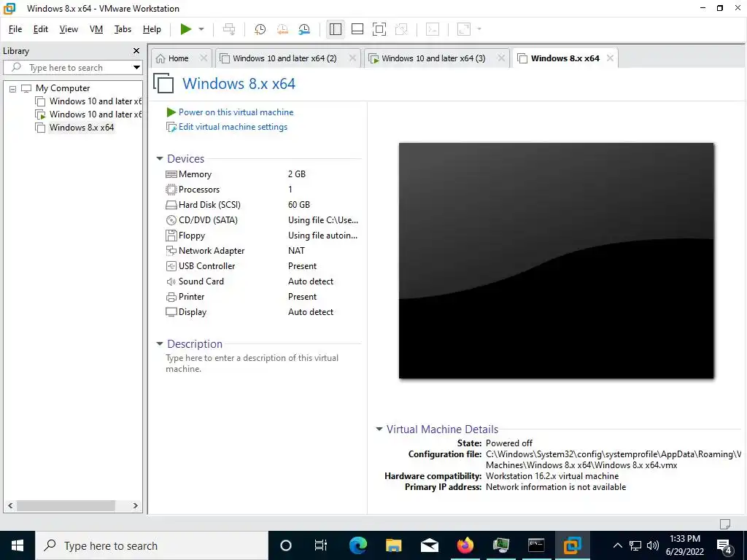
Task: Open the Library search dropdown arrow
Action: [136, 68]
